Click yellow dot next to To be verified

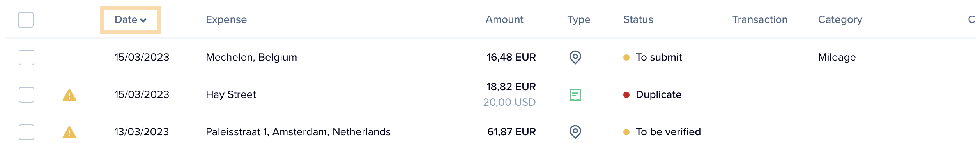(x=626, y=132)
